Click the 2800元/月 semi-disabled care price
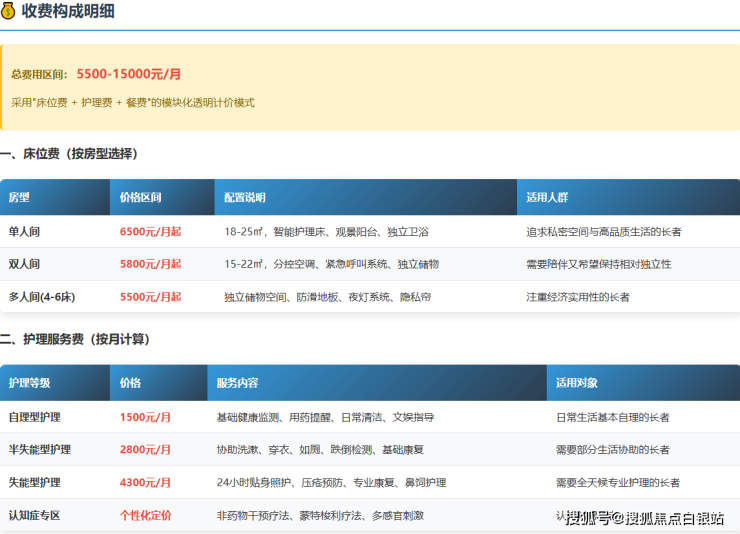The height and width of the screenshot is (534, 740). pyautogui.click(x=145, y=450)
